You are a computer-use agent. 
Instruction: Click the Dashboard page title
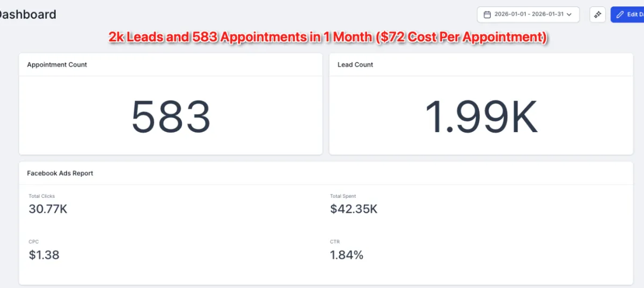(27, 15)
